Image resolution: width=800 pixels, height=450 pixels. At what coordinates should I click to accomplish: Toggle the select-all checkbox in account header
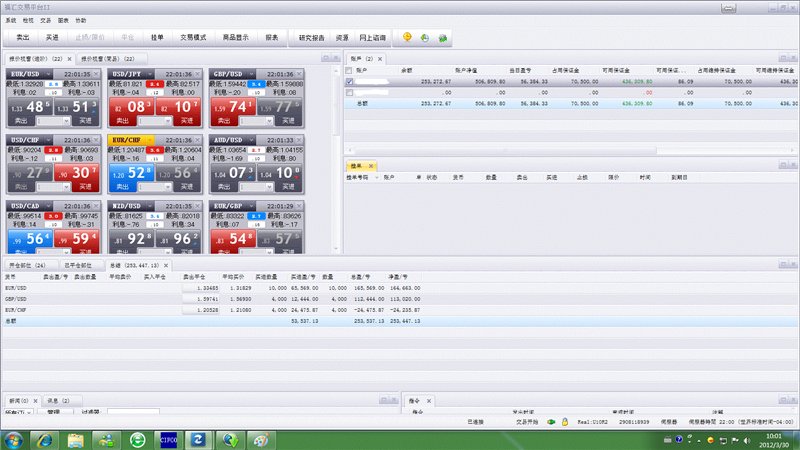348,71
